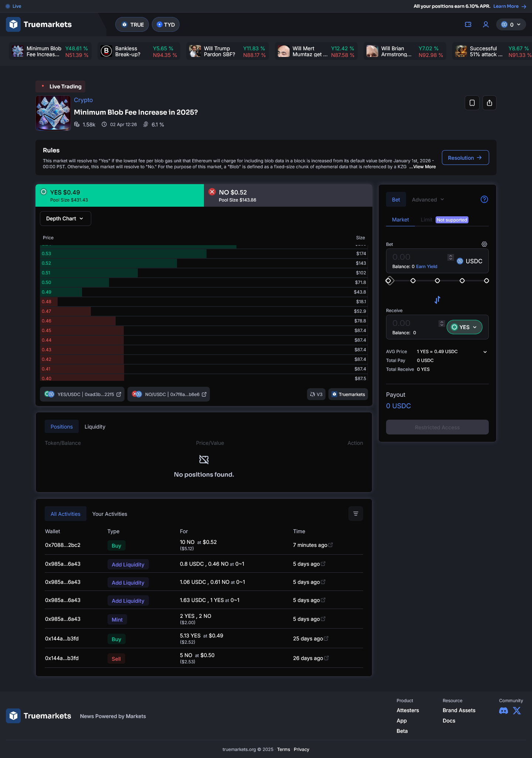Open the Attesters footer link
Image resolution: width=532 pixels, height=758 pixels.
click(408, 710)
